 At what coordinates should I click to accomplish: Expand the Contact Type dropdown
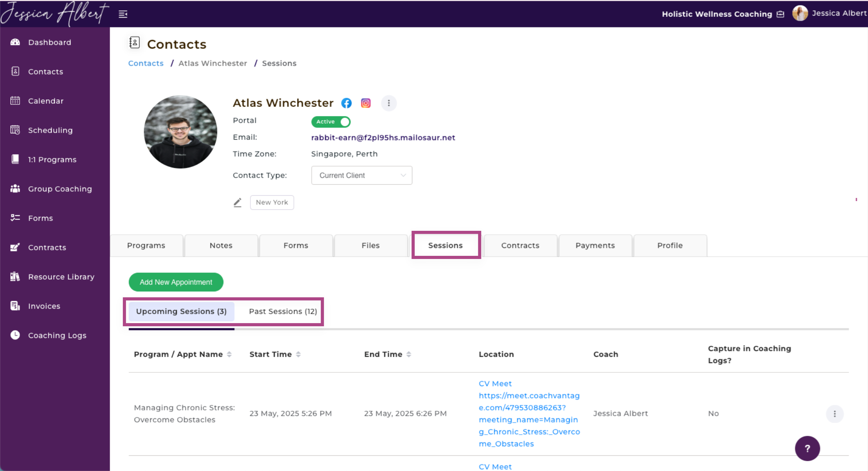pyautogui.click(x=361, y=175)
